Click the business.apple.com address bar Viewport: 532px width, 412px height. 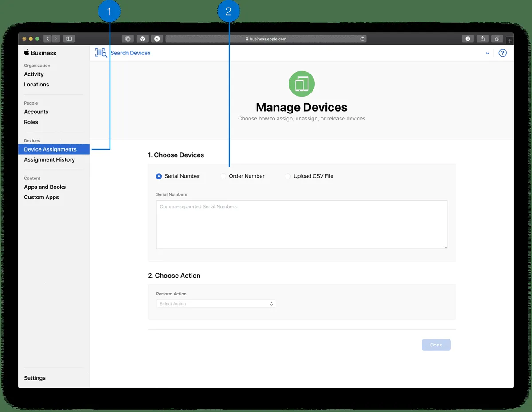point(266,39)
